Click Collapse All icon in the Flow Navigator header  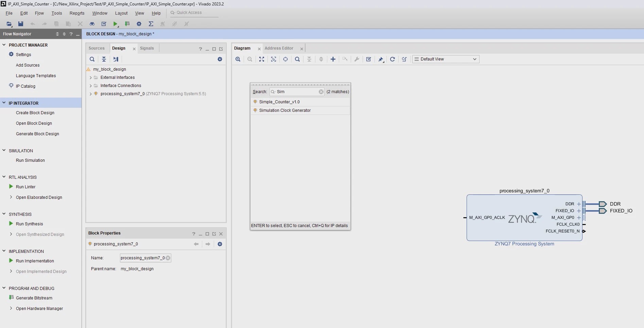coord(57,34)
